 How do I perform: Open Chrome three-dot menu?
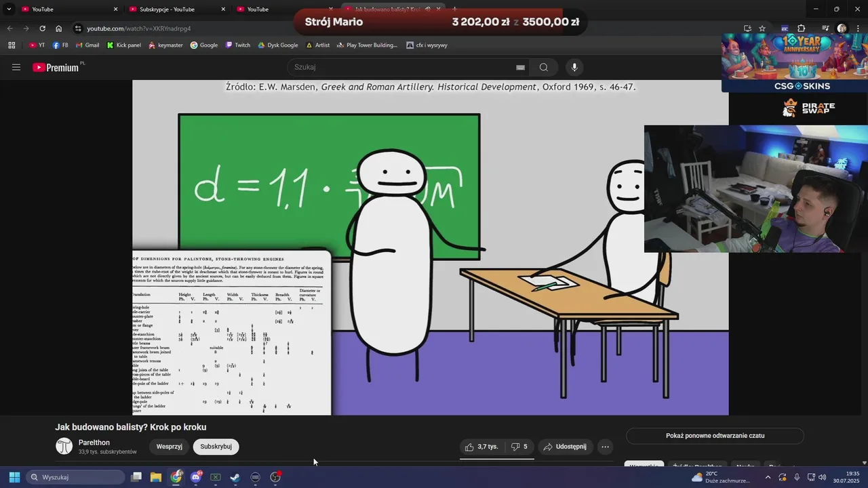click(x=858, y=28)
